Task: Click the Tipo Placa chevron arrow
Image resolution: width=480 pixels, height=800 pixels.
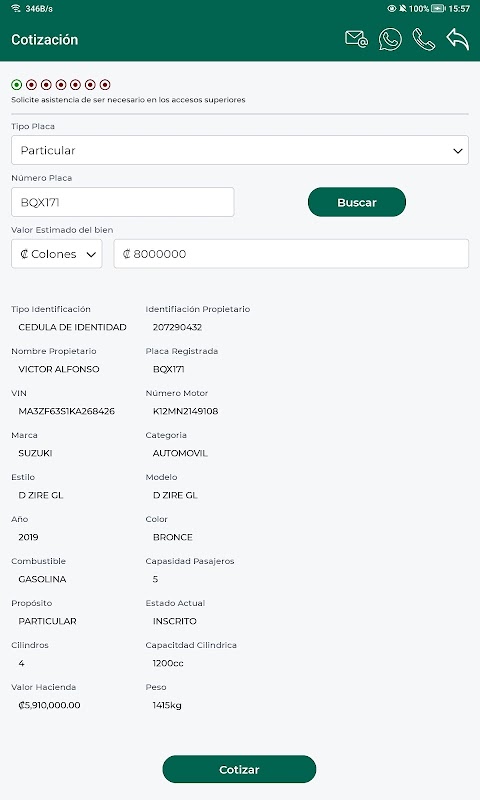Action: pos(458,151)
